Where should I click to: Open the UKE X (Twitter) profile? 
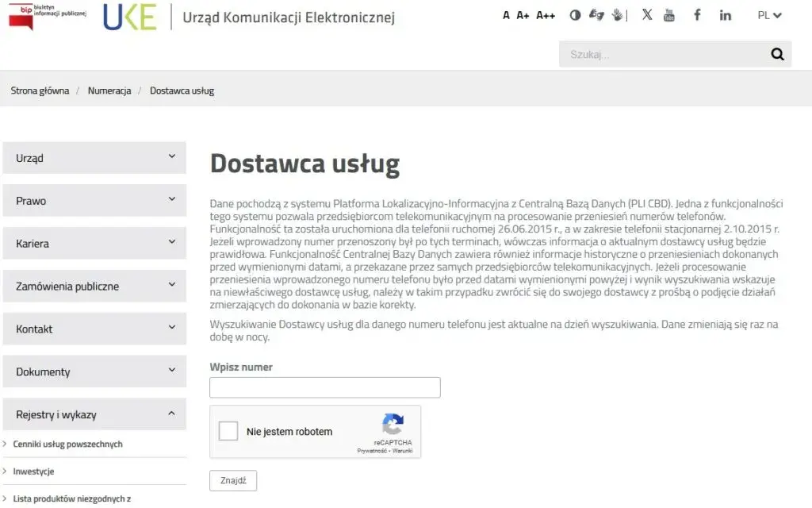pyautogui.click(x=647, y=14)
